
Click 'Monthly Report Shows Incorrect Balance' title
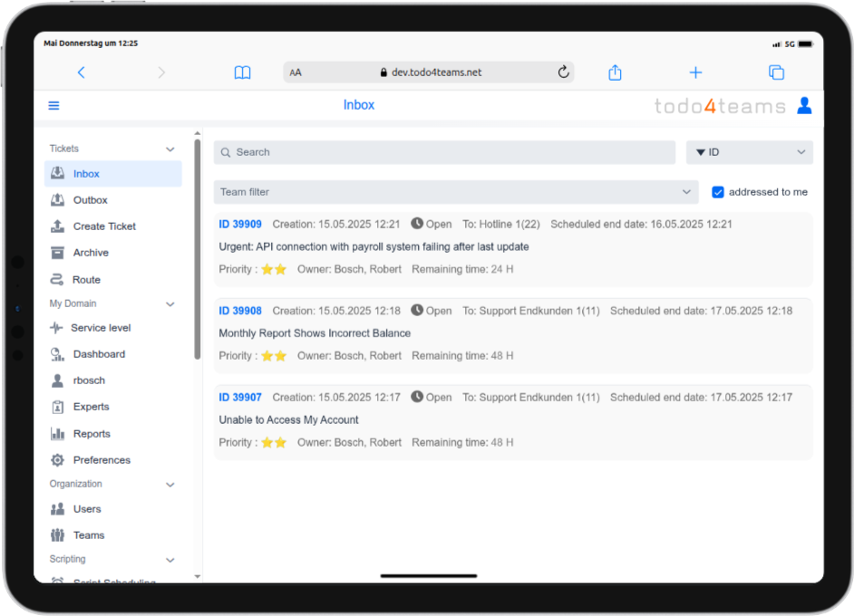point(315,333)
